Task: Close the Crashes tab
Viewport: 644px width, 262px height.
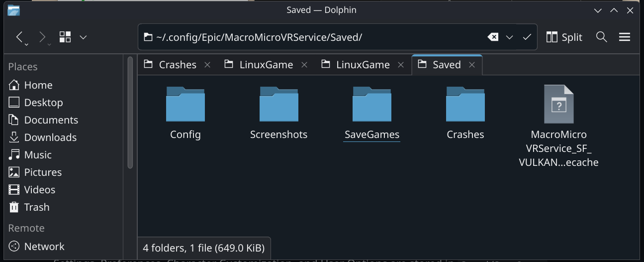Action: pyautogui.click(x=207, y=65)
